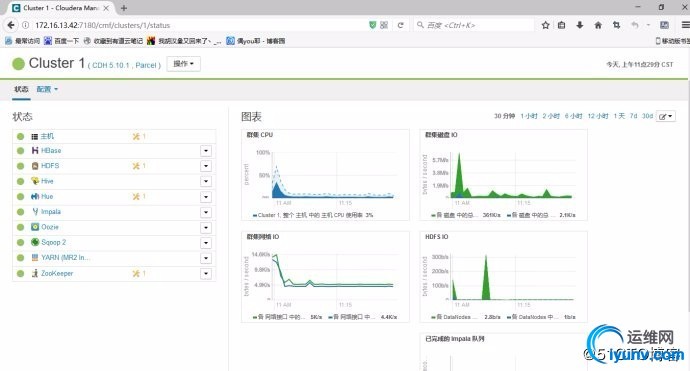Click the HBase service icon
The image size is (690, 371).
(35, 151)
